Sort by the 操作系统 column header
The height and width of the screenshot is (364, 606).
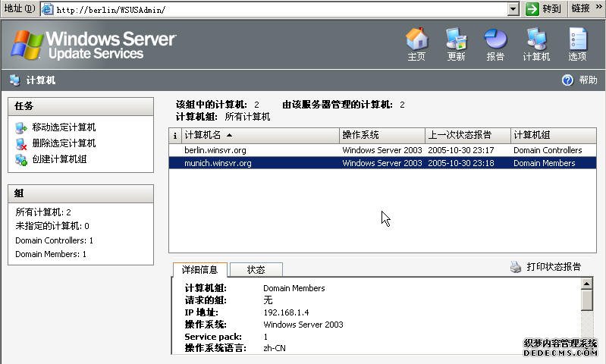click(x=381, y=135)
